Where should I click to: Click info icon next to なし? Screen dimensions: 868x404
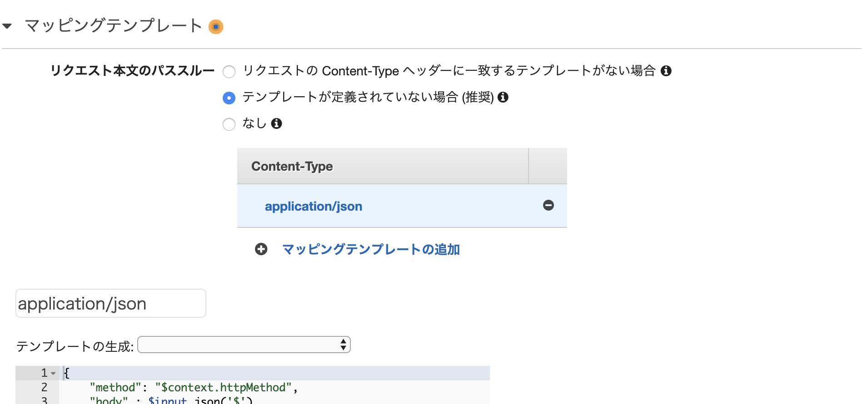(x=276, y=123)
